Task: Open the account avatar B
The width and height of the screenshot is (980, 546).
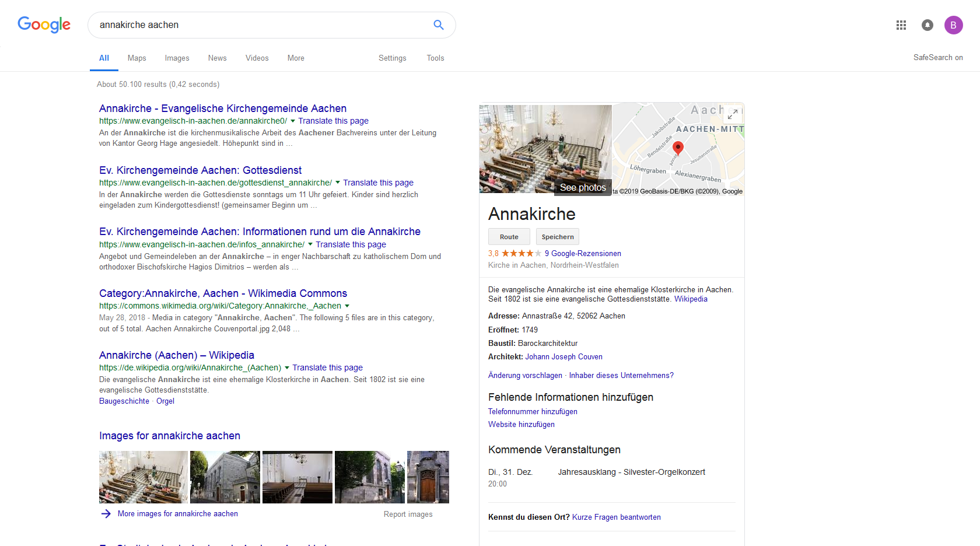Action: (x=954, y=25)
